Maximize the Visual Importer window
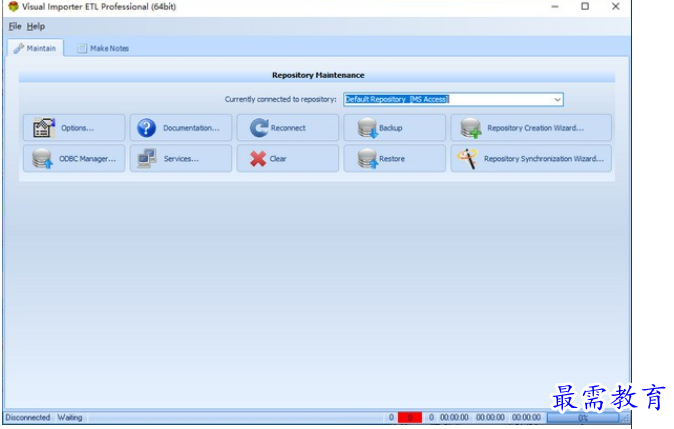674x429 pixels. (x=585, y=6)
